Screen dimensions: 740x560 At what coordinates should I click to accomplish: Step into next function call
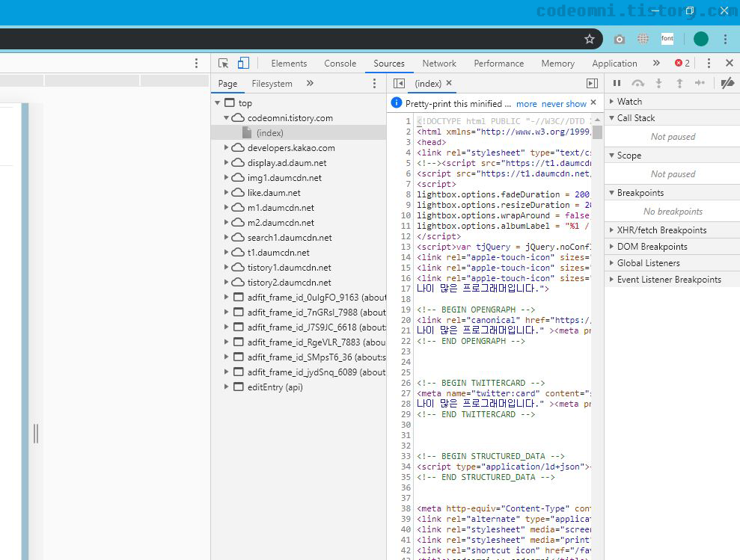click(x=659, y=83)
